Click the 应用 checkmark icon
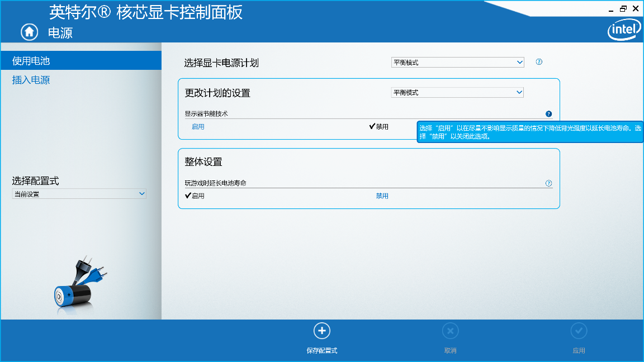 coord(579,331)
